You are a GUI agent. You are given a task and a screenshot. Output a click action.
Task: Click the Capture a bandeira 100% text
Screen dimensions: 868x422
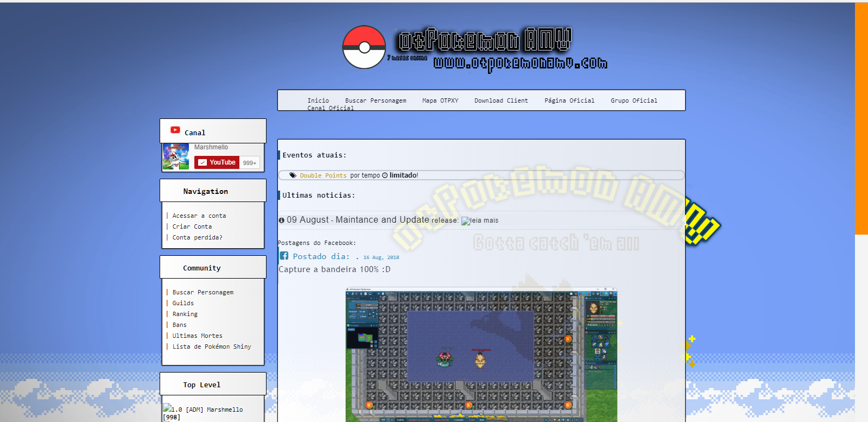coord(334,269)
